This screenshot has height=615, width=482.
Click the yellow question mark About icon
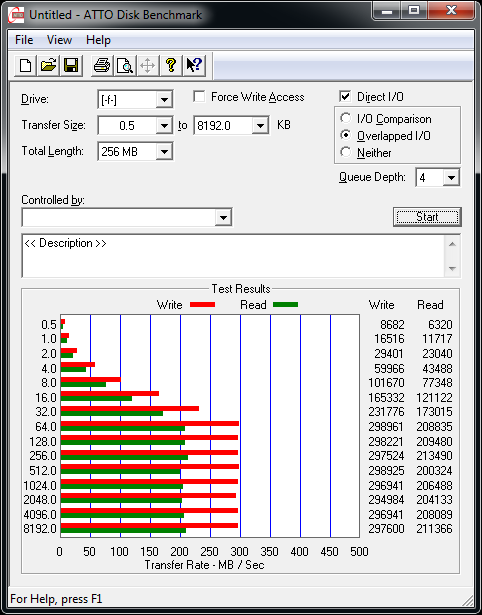point(171,65)
